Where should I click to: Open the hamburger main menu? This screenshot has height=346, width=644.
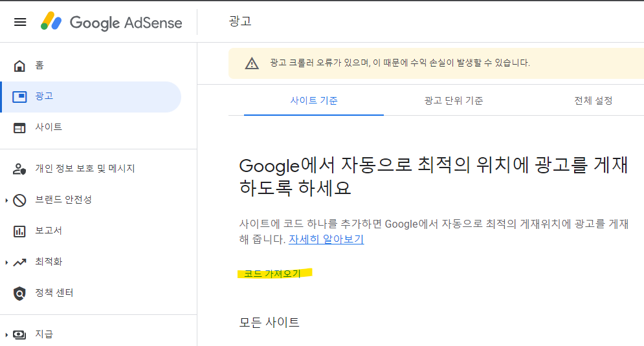click(20, 22)
